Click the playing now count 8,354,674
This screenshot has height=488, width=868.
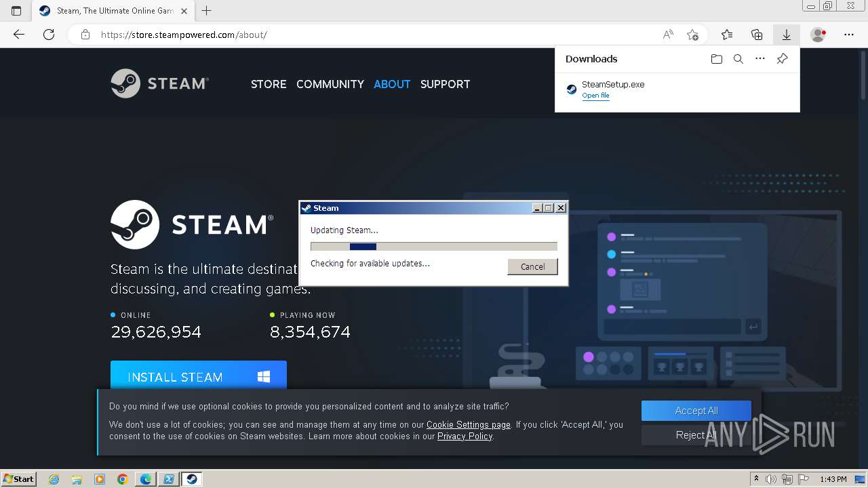310,332
